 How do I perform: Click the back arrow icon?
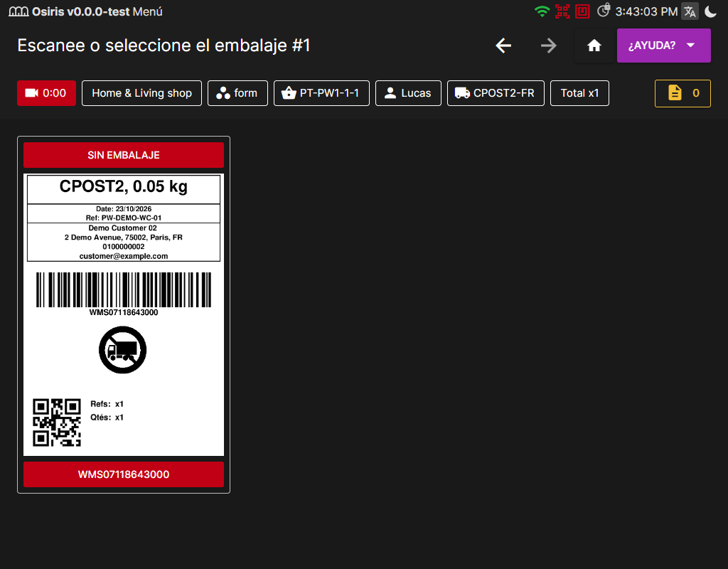tap(503, 46)
